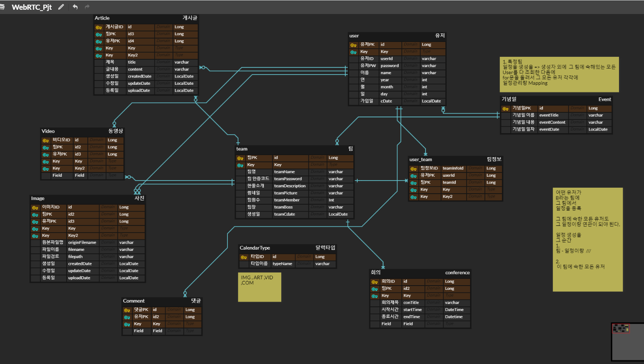
Task: Click the team table name header
Action: point(242,149)
